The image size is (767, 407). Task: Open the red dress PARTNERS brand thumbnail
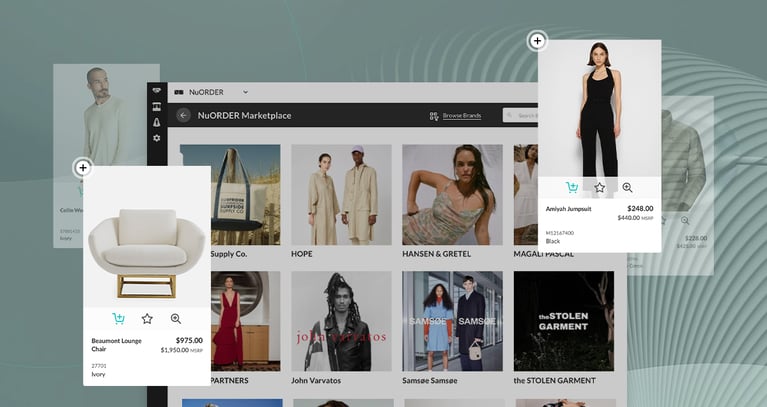[246, 321]
